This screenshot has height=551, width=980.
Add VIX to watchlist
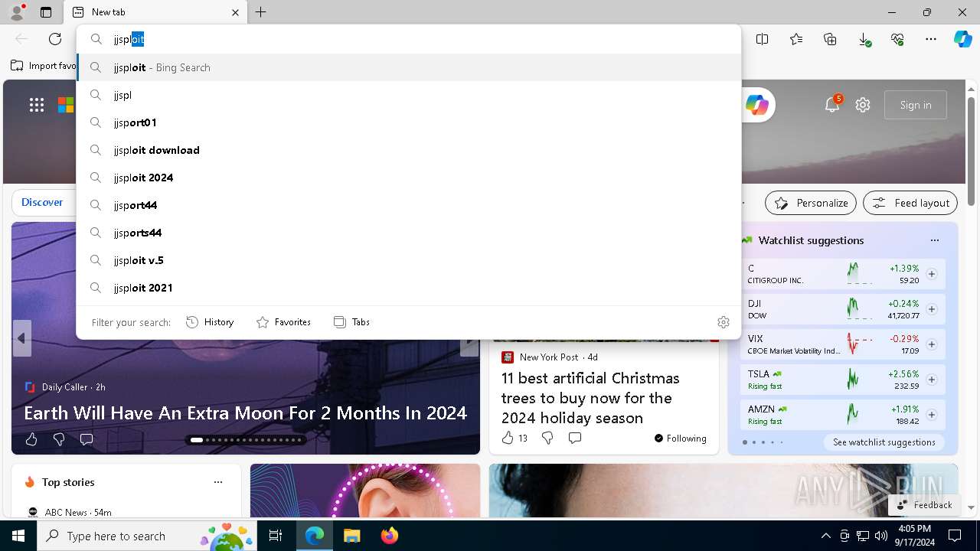coord(932,344)
